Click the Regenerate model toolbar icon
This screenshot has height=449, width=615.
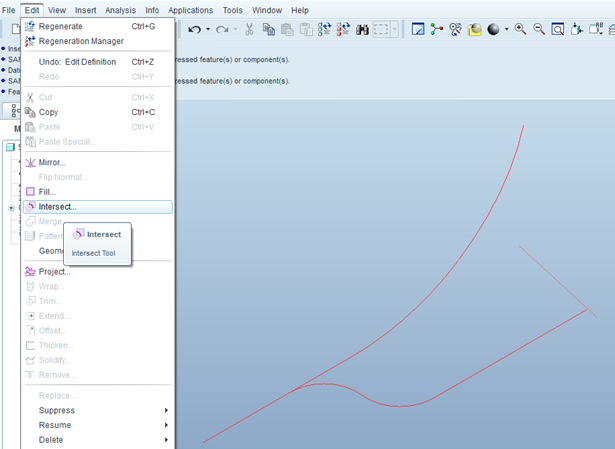click(x=324, y=29)
